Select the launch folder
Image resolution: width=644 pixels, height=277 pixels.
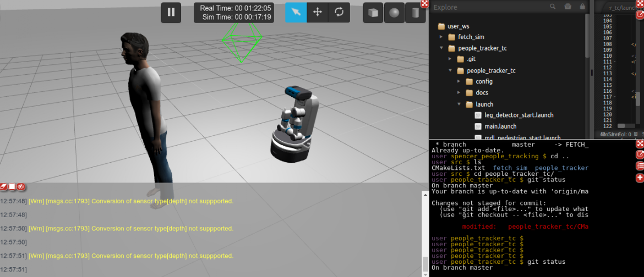484,104
